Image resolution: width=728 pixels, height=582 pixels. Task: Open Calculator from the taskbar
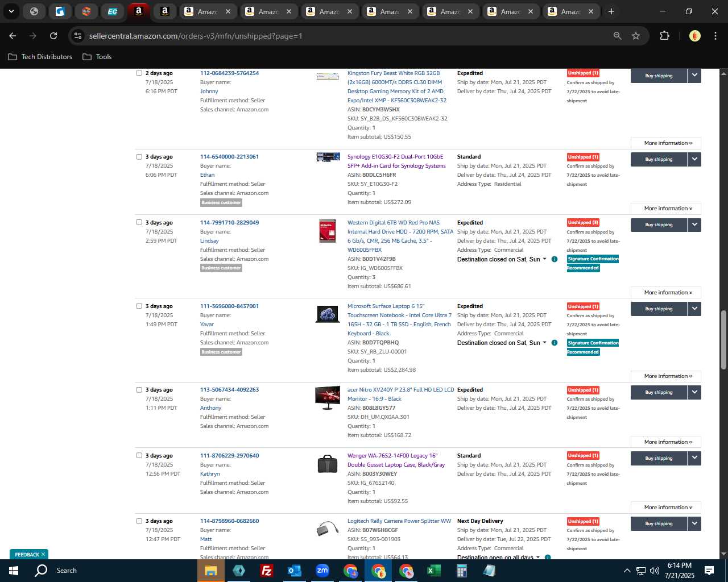pyautogui.click(x=461, y=571)
